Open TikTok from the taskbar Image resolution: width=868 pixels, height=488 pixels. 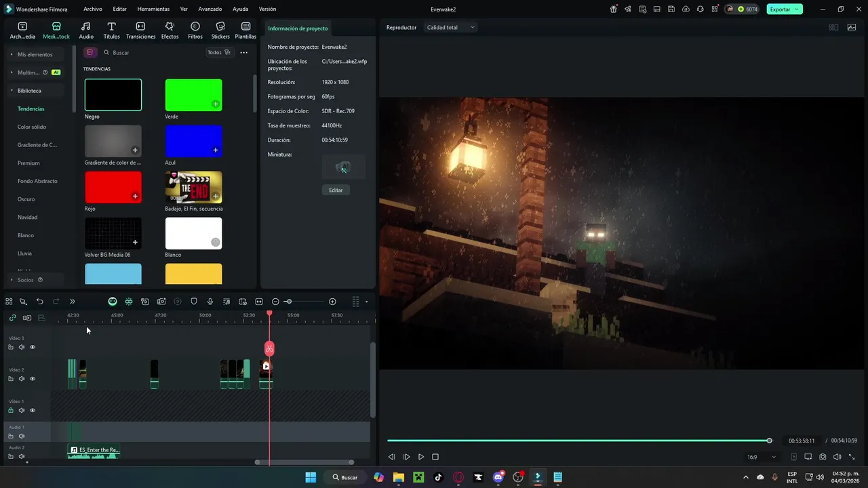(439, 477)
